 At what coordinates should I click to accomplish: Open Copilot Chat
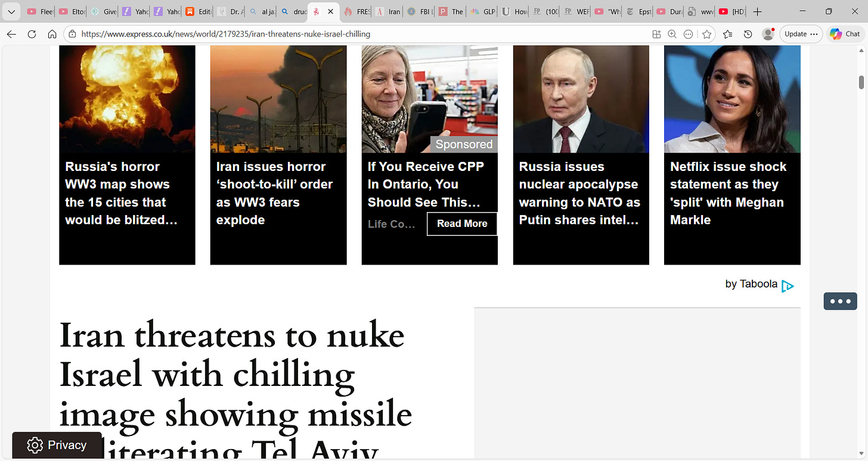(x=845, y=34)
